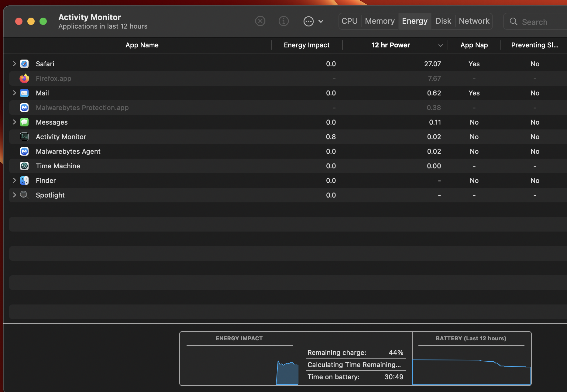Sort by App Nap column
Viewport: 567px width, 392px height.
474,45
